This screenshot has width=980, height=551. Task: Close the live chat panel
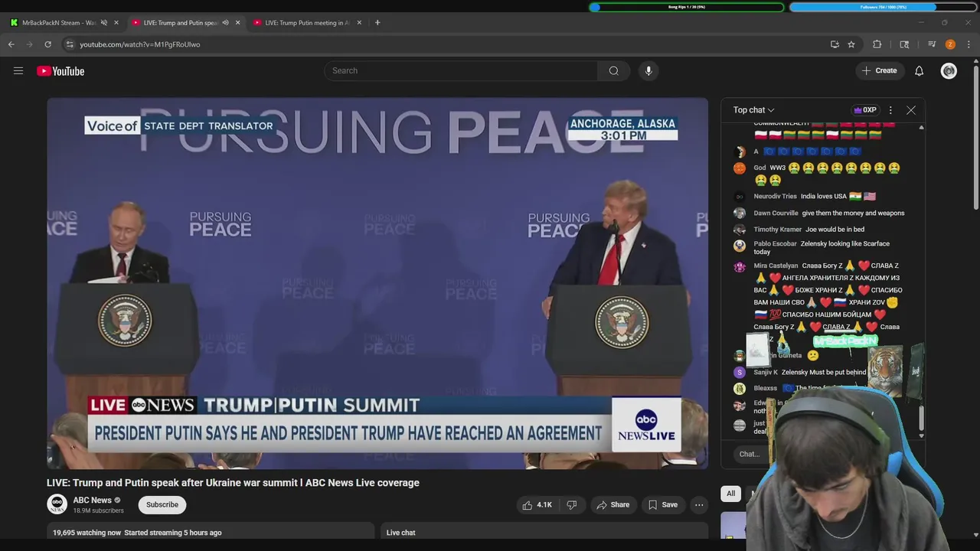[911, 110]
